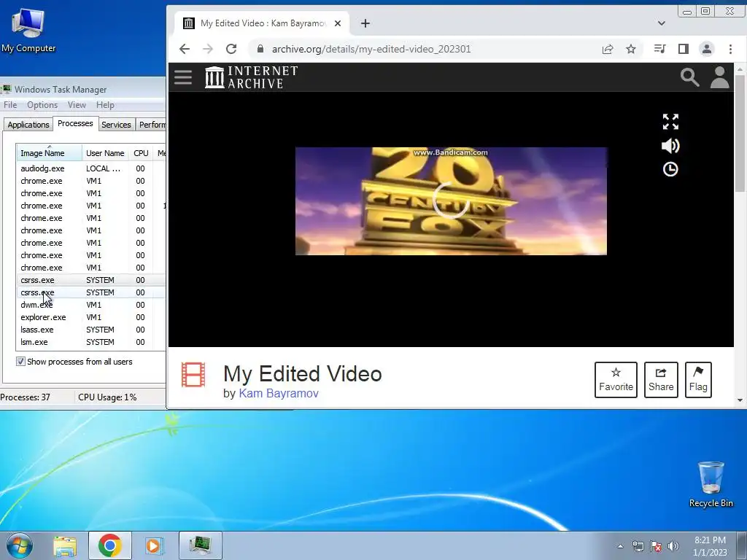Select the My Edited Video browser tab

click(261, 23)
